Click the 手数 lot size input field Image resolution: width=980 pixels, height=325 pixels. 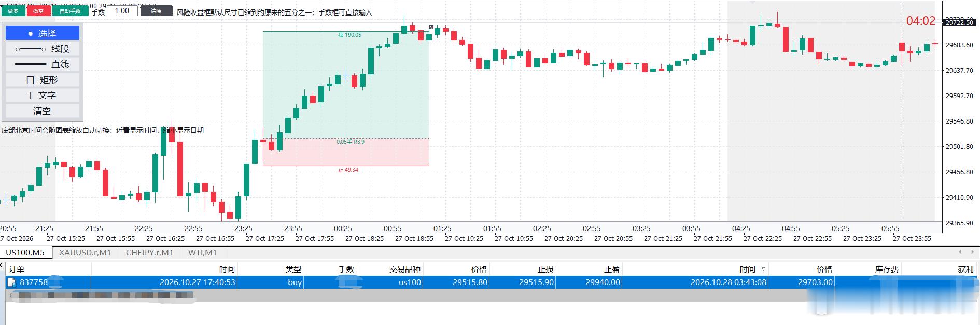[122, 11]
